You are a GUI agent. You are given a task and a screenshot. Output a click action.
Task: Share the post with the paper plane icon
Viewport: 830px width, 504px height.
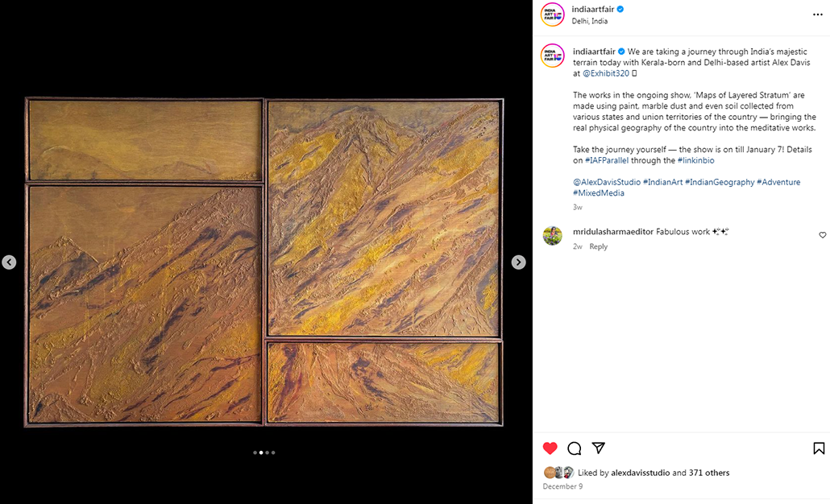click(x=598, y=448)
